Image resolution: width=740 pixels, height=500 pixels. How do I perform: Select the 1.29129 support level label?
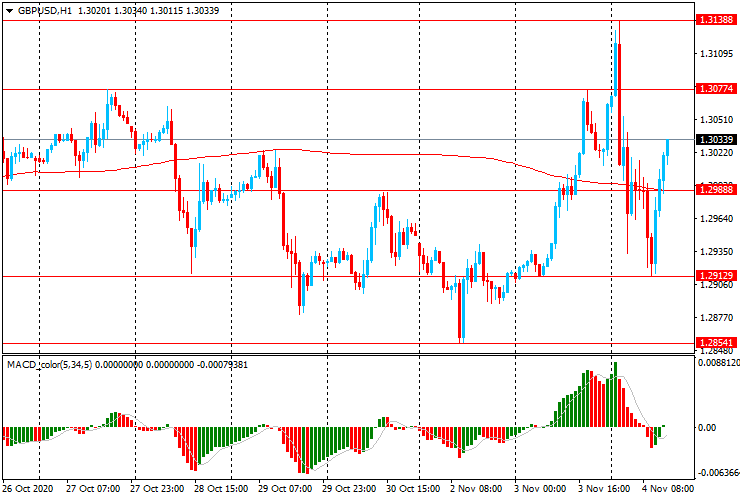[716, 276]
